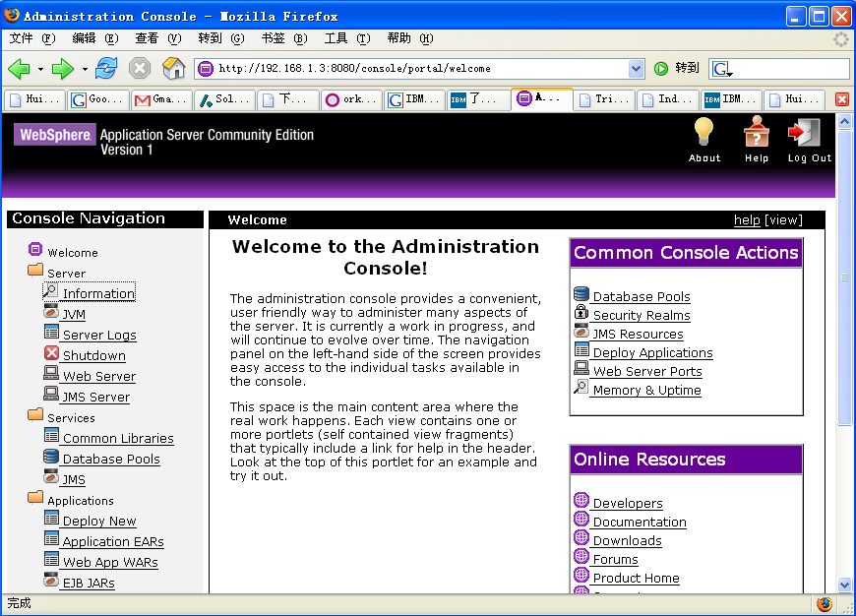Click the computer icon beside JMS Server
Image resolution: width=856 pixels, height=616 pixels.
(x=51, y=395)
